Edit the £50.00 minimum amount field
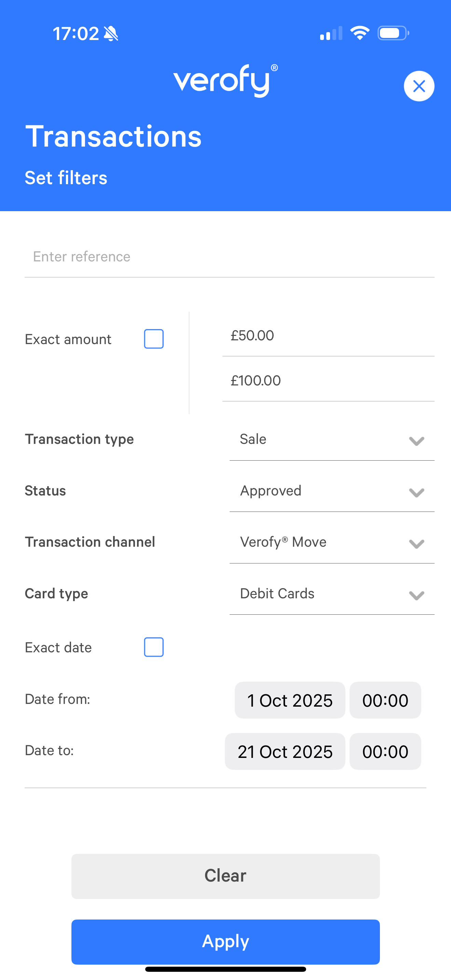The height and width of the screenshot is (980, 451). 328,336
